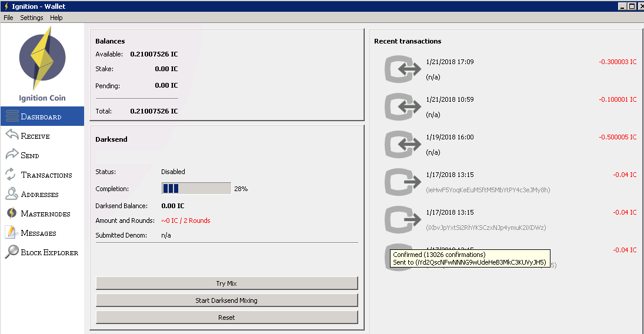Click the Addresses person icon
The image size is (644, 334).
click(12, 193)
